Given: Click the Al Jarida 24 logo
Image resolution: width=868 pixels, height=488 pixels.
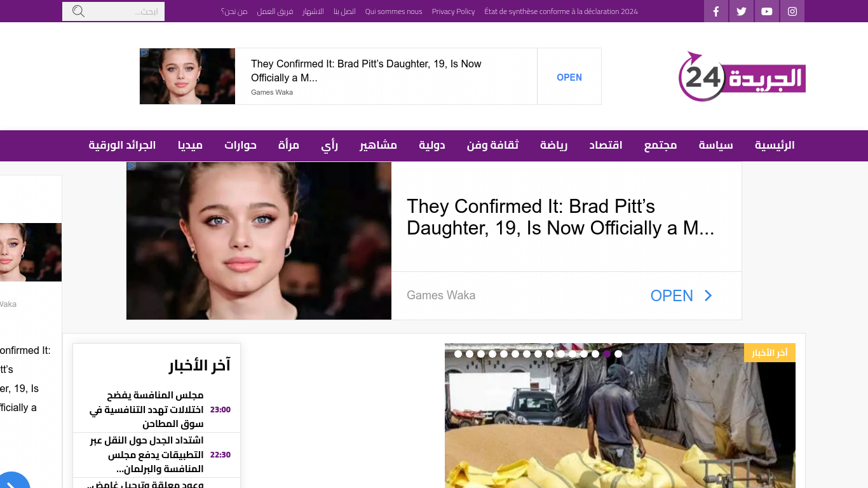Looking at the screenshot, I should pos(742,77).
